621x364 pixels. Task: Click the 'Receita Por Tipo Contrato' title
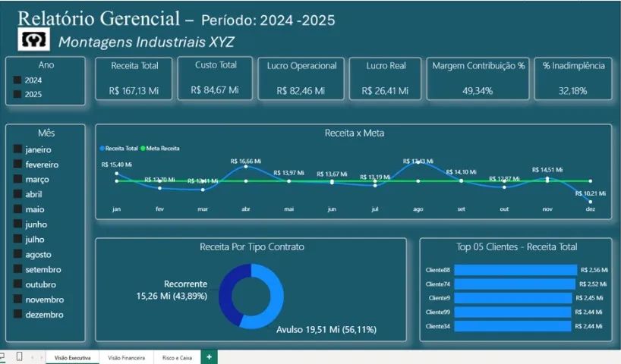point(252,247)
